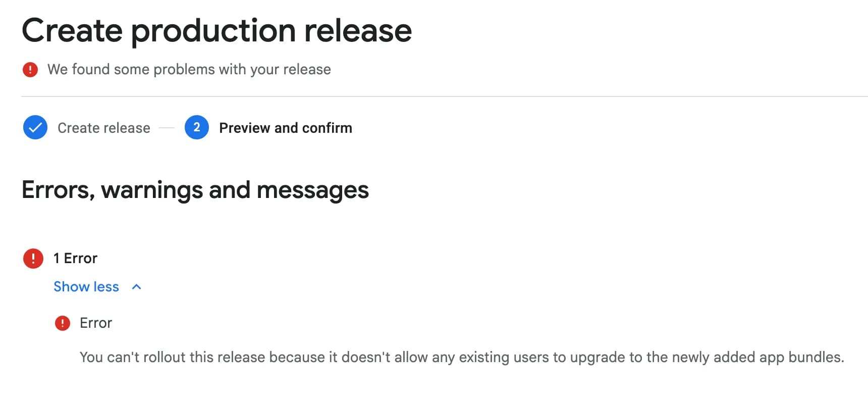
Task: Click the Create production release title
Action: (x=217, y=30)
